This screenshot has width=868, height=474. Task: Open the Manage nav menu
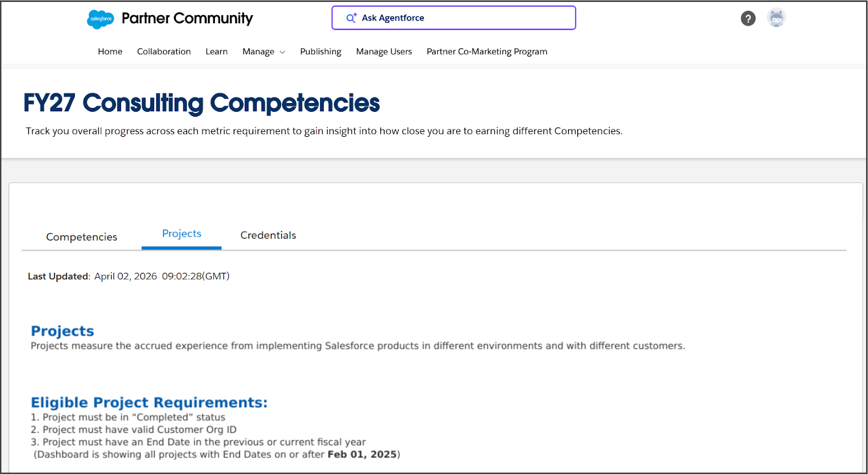258,52
